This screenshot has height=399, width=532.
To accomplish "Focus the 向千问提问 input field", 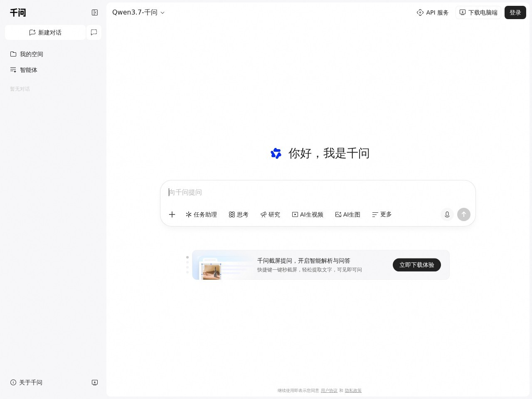I will pos(318,192).
